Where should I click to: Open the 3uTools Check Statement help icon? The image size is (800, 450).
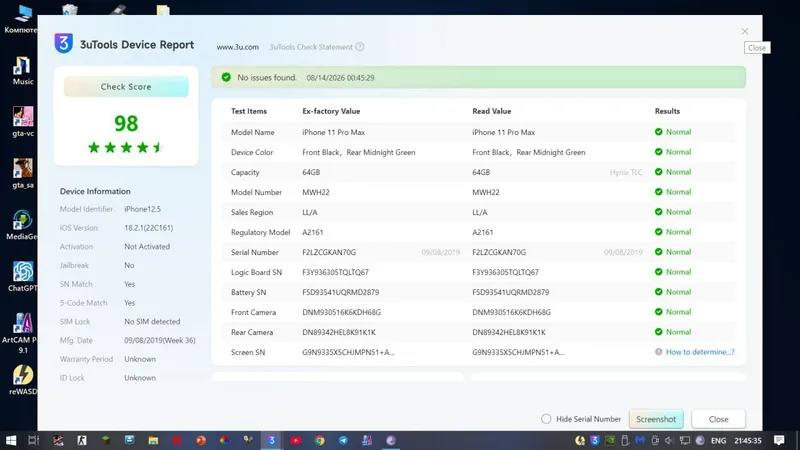(360, 46)
